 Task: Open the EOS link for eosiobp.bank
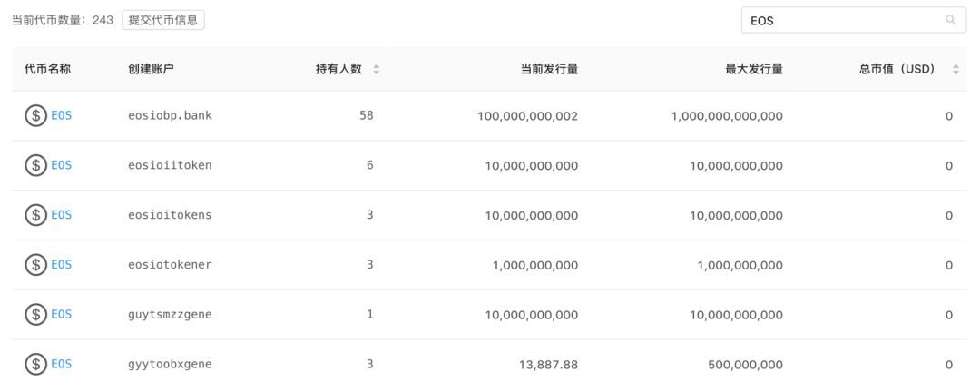(62, 115)
